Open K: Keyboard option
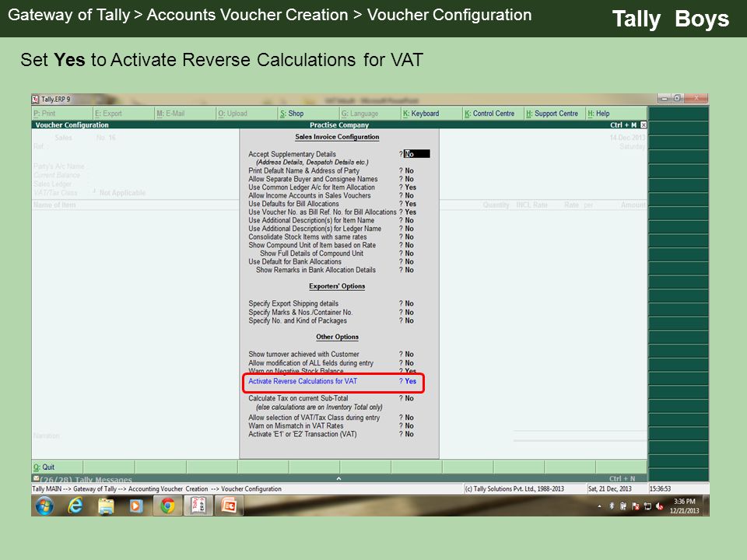Viewport: 747px width, 560px height. tap(431, 114)
